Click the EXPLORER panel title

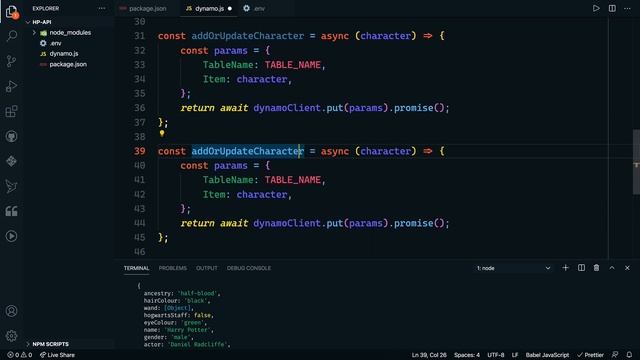(x=46, y=9)
